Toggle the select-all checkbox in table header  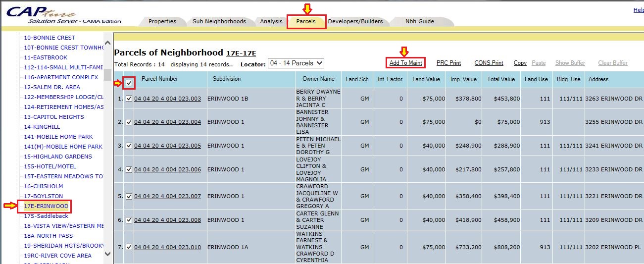click(129, 83)
